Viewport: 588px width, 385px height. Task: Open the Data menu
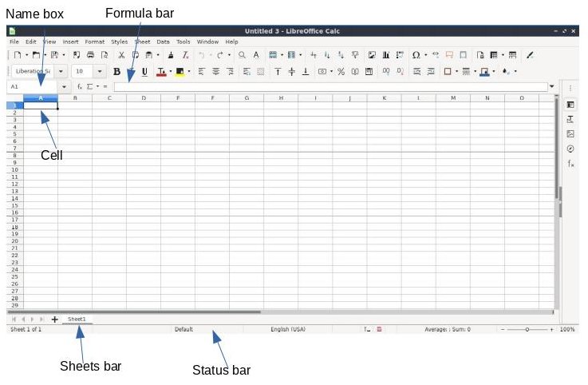click(x=163, y=42)
